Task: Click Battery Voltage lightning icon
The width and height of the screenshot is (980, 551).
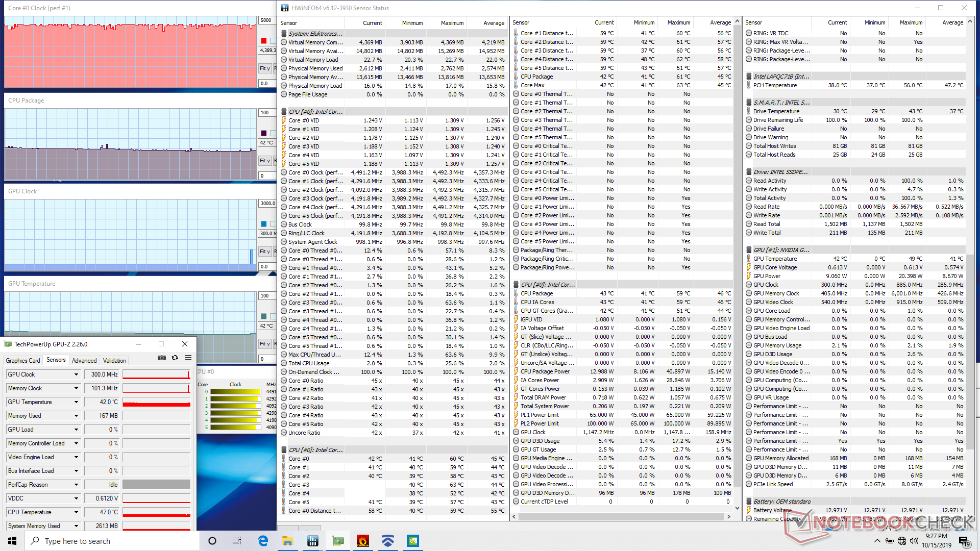Action: pyautogui.click(x=749, y=510)
